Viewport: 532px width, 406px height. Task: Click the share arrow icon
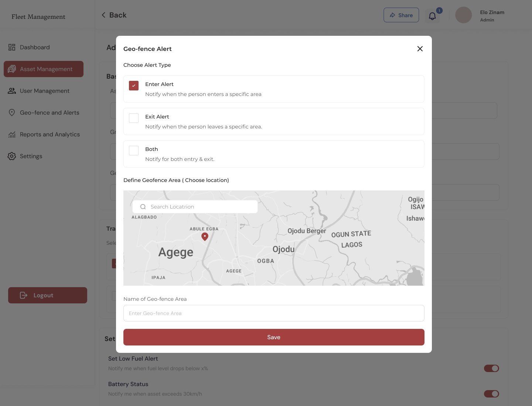click(x=392, y=15)
